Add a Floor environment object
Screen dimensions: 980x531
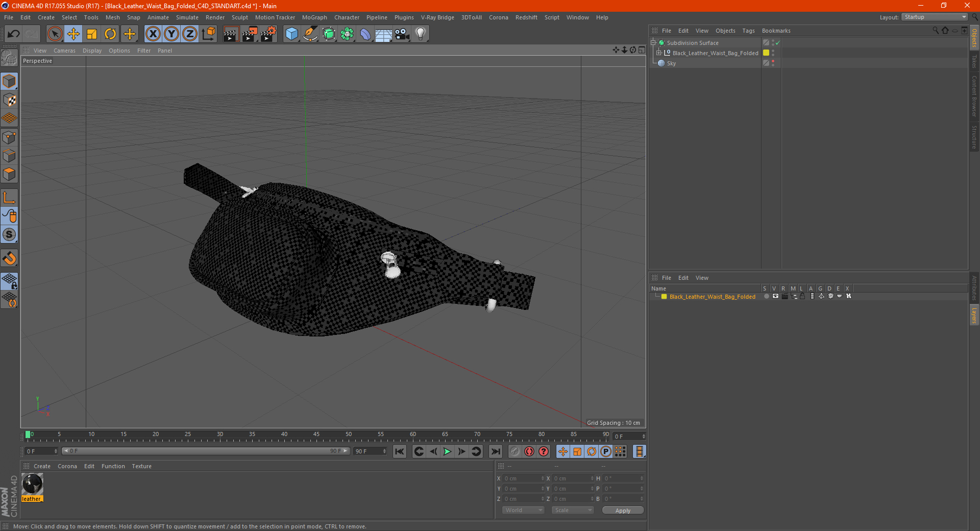(x=383, y=34)
